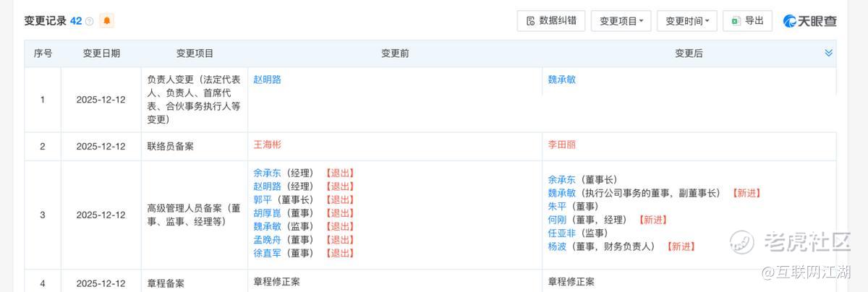The height and width of the screenshot is (292, 868).
Task: Click the record count 42
Action: tap(76, 21)
